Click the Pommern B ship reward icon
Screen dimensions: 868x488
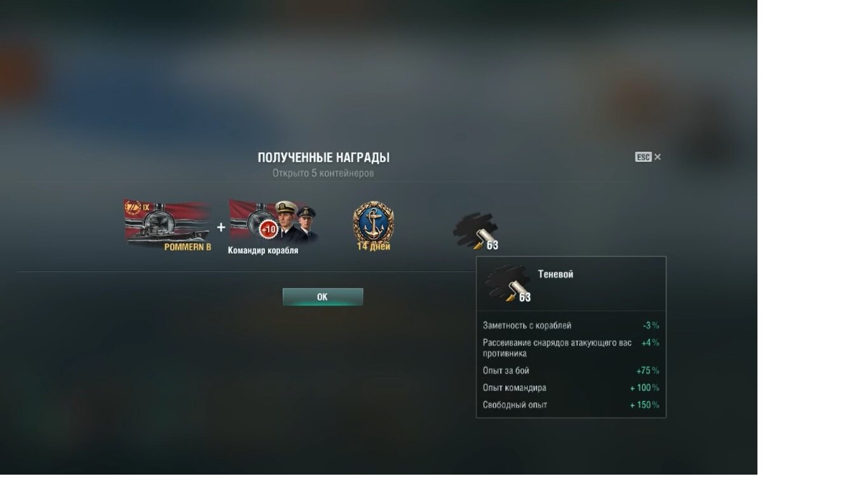(168, 224)
